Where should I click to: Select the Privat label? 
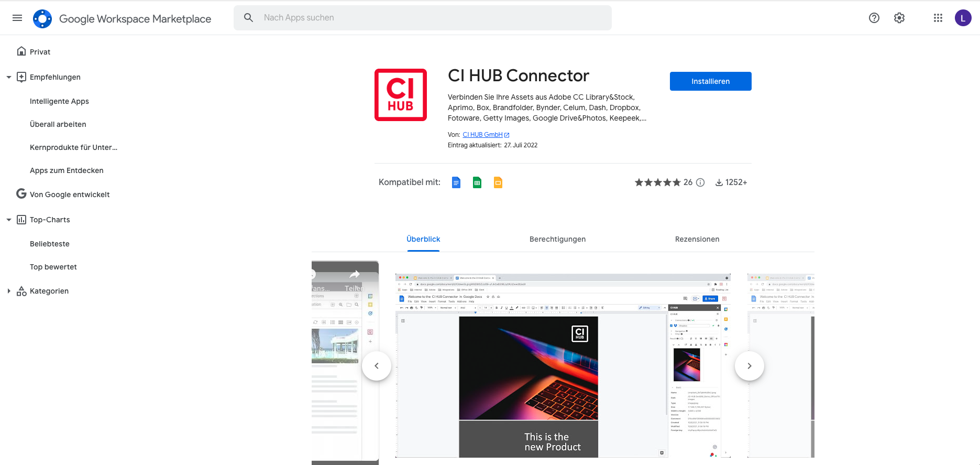pos(40,52)
